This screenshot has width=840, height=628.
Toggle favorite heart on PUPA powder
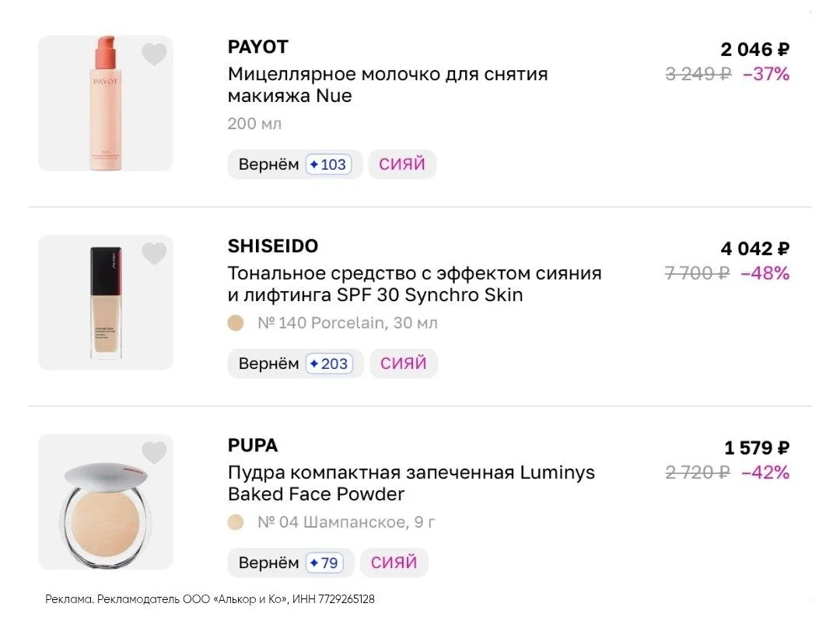click(x=154, y=453)
